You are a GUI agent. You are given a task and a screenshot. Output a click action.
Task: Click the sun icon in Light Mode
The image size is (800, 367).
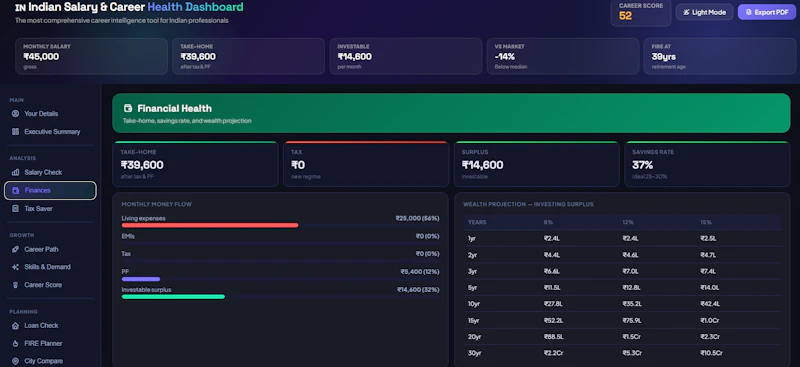pyautogui.click(x=686, y=12)
